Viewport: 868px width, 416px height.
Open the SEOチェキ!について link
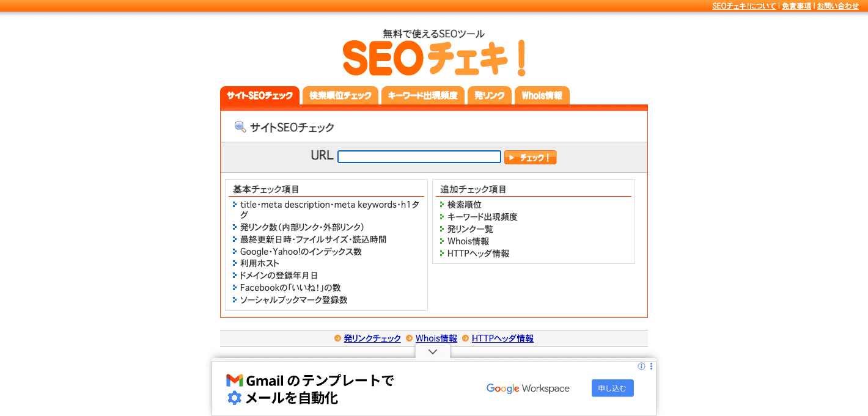click(744, 6)
